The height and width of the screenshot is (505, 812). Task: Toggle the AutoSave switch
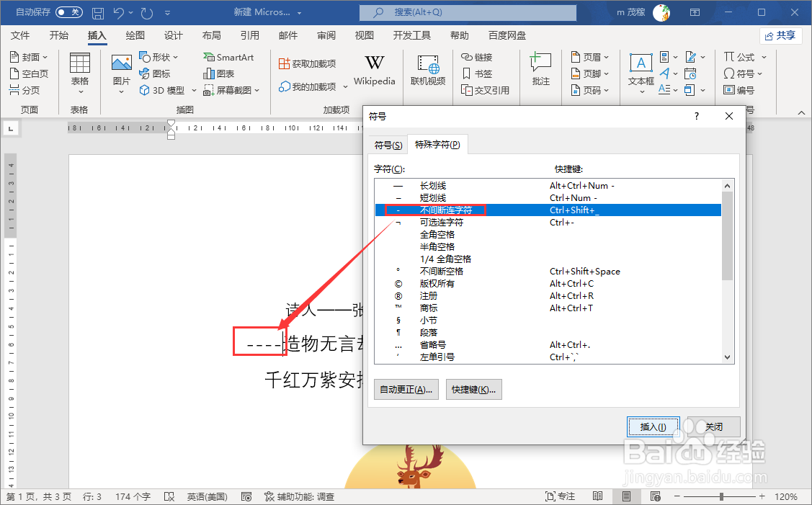point(69,12)
